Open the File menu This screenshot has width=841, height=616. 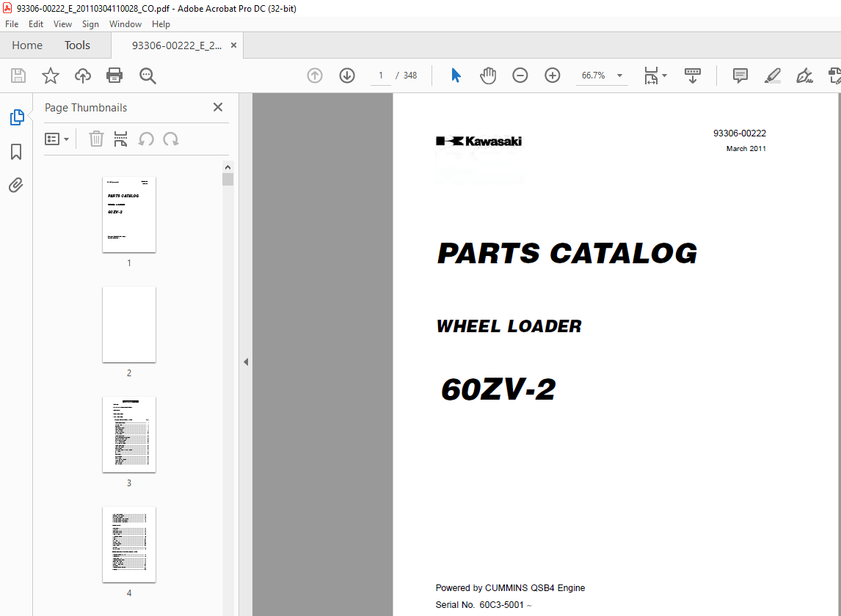(12, 23)
